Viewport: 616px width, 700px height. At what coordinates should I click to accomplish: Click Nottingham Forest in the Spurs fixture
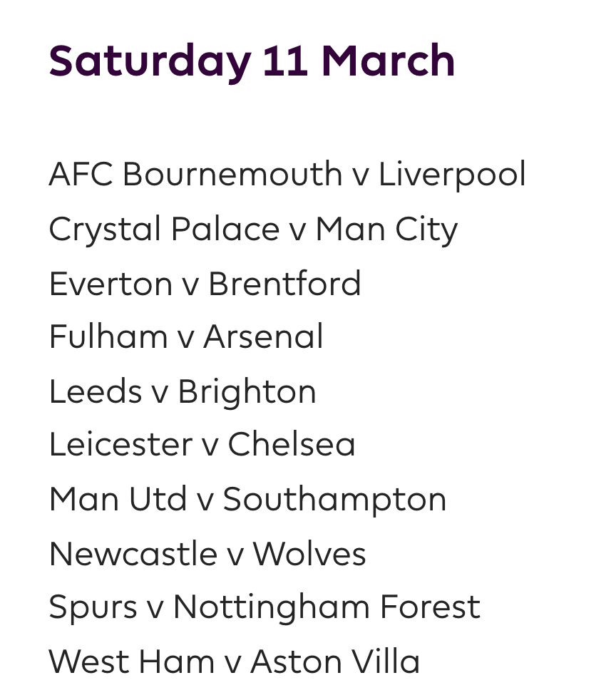pyautogui.click(x=327, y=607)
